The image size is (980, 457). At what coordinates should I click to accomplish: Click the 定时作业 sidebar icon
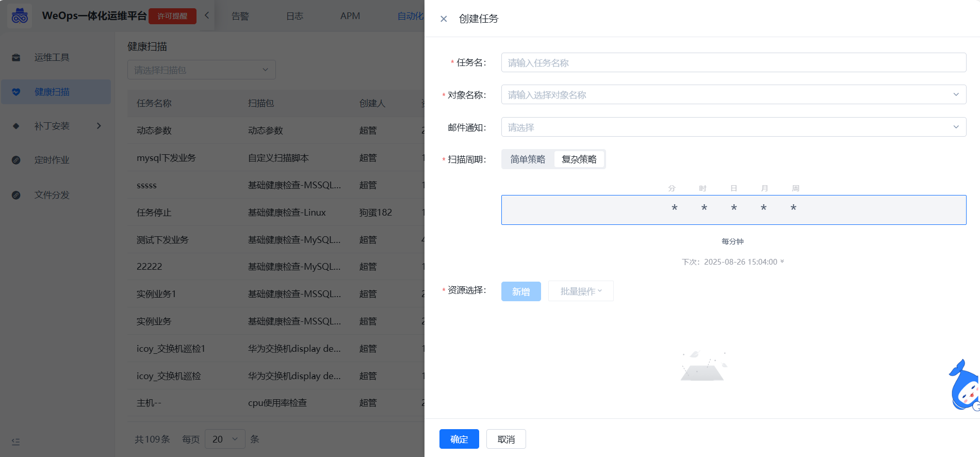[16, 160]
